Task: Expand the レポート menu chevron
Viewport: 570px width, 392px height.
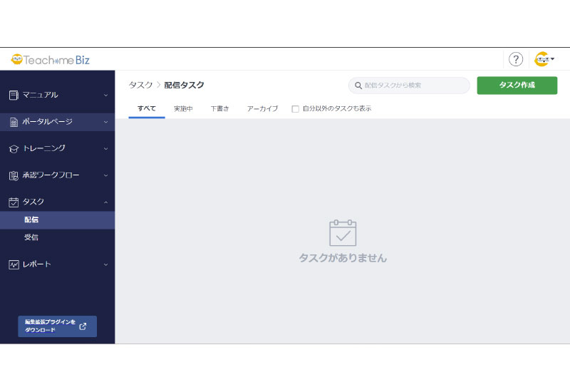Action: click(105, 264)
